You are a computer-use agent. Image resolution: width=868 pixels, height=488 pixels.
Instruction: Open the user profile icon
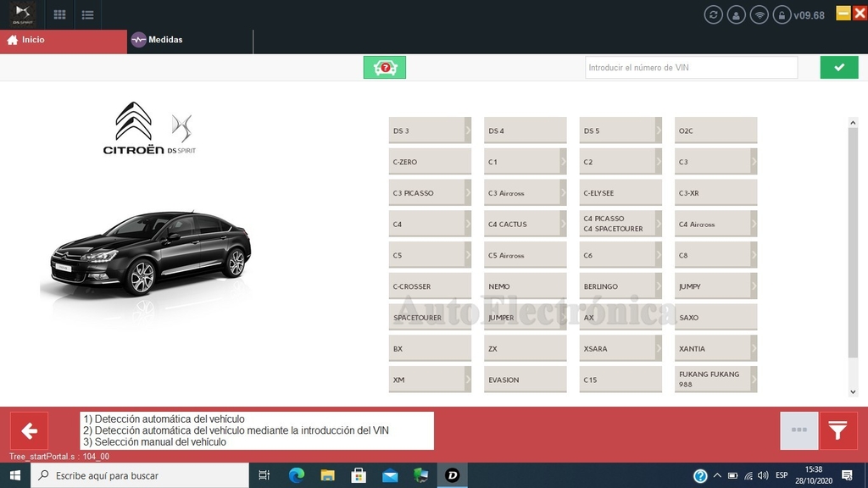coord(736,15)
